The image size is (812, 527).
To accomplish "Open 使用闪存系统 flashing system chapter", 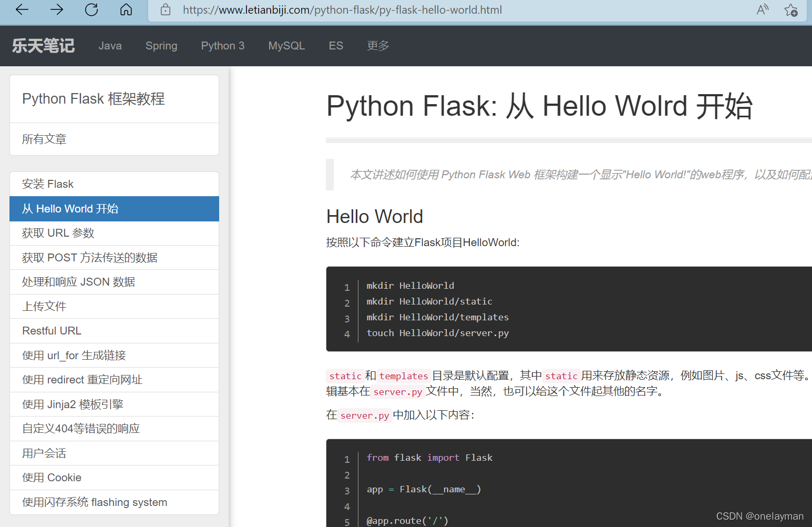I will click(x=114, y=502).
